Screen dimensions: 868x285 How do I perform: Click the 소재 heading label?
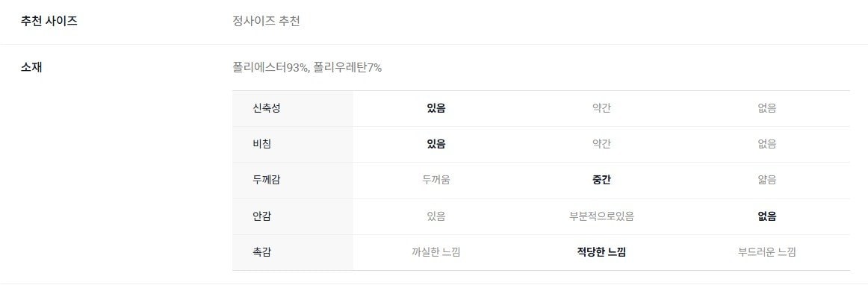point(31,68)
